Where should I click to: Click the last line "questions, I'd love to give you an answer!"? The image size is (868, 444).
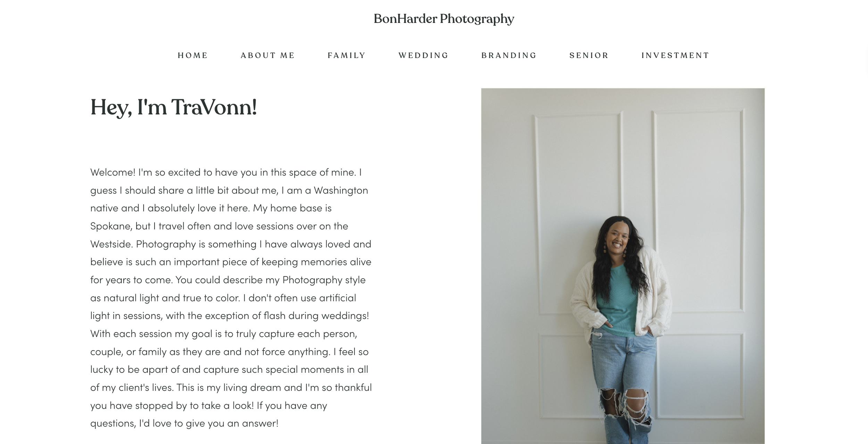[184, 423]
